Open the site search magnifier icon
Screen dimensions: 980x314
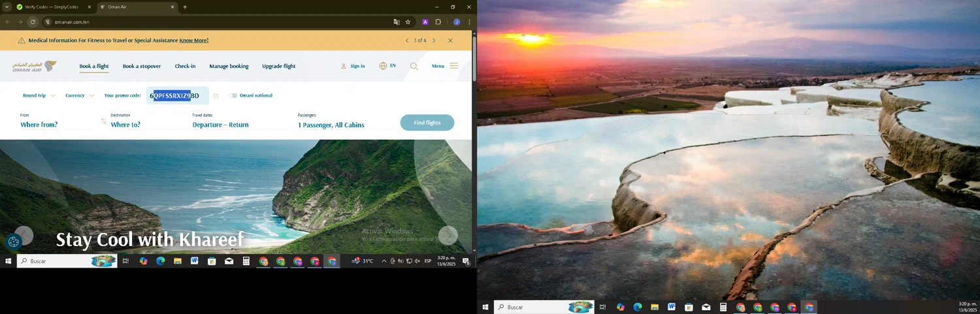414,66
